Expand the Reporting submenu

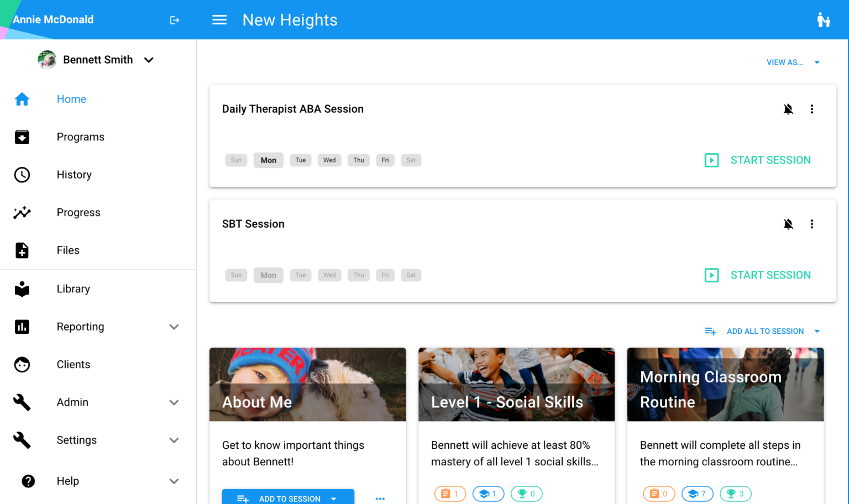coord(174,327)
